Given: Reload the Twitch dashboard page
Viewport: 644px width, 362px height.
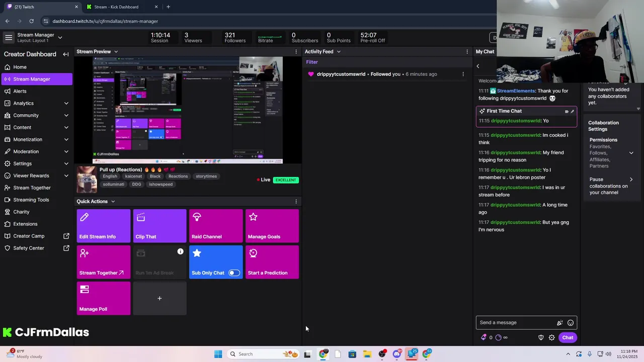Looking at the screenshot, I should click(31, 21).
